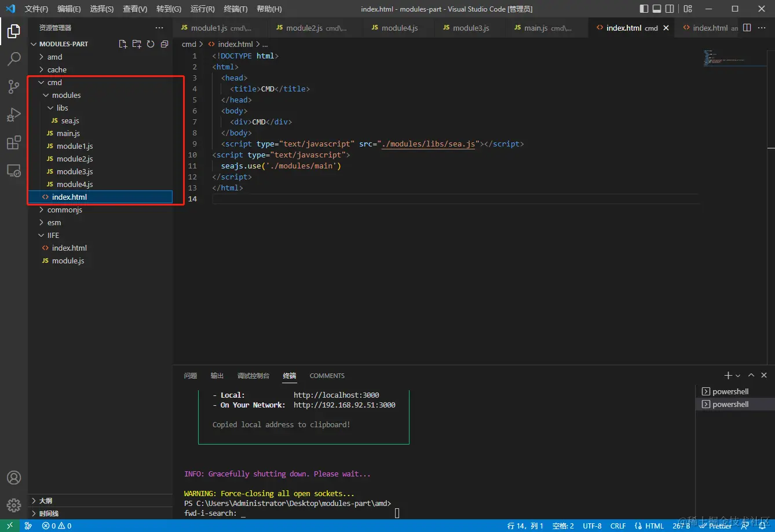Expand the cache folder
Viewport: 775px width, 532px height.
coord(100,69)
